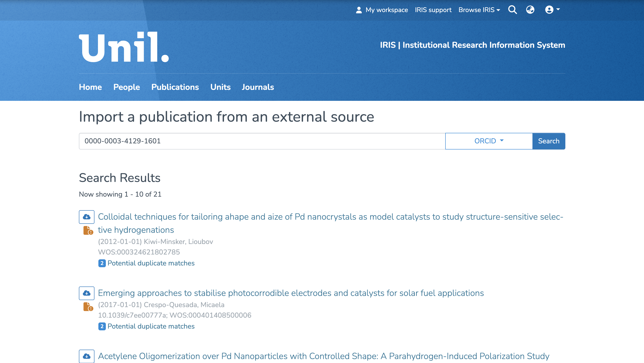The width and height of the screenshot is (644, 363).
Task: Click the Unil logo
Action: (x=124, y=47)
